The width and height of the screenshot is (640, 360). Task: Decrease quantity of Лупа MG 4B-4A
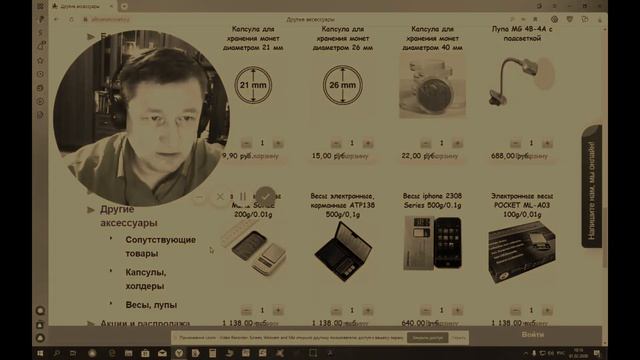[515, 143]
